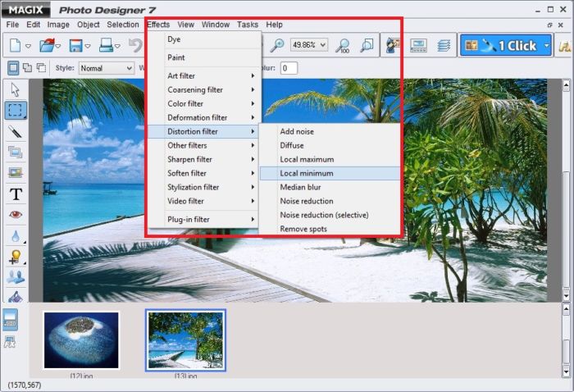Toggle the subtract-from-selection mode button
574x392 pixels.
[x=41, y=68]
